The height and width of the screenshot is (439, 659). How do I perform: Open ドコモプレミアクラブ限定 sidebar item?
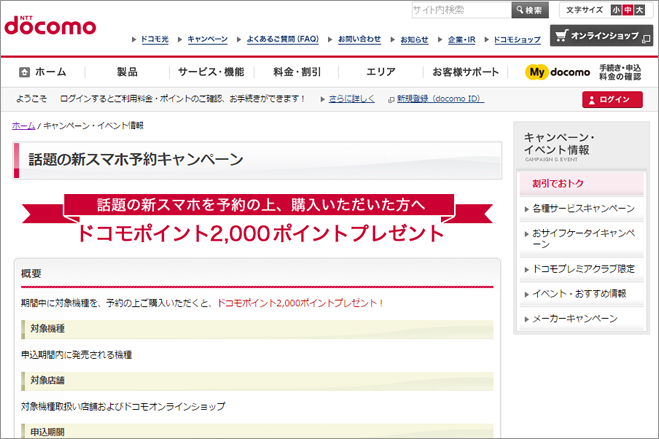click(x=582, y=269)
